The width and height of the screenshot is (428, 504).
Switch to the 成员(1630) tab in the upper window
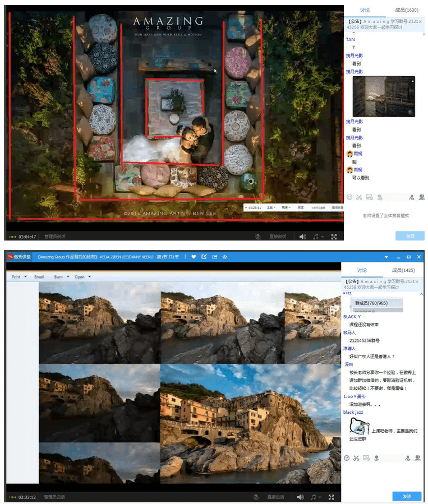(407, 10)
